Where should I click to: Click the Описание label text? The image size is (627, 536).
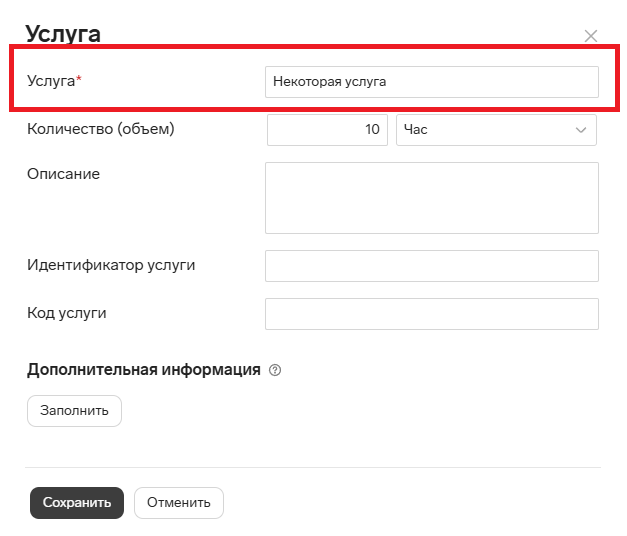point(64,174)
